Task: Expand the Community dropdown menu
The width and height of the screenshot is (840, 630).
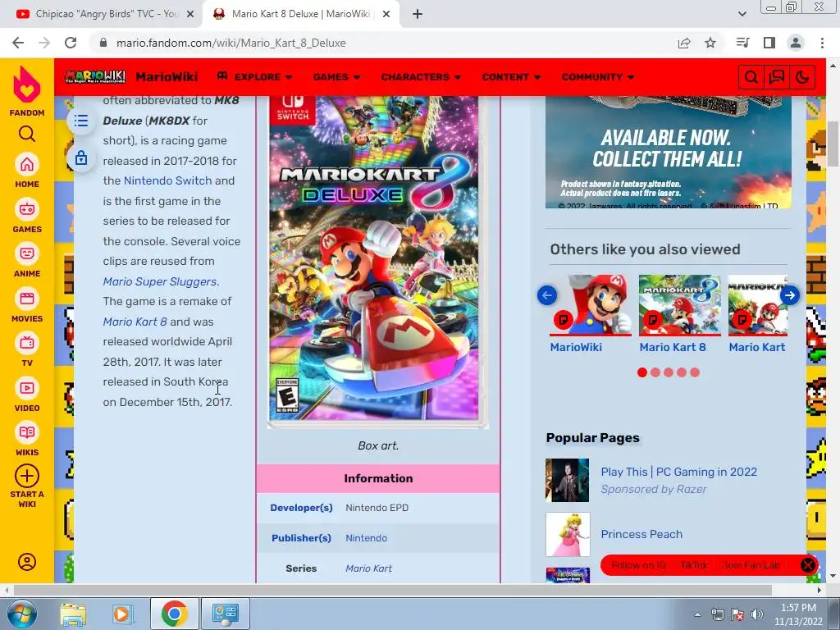Action: (598, 77)
